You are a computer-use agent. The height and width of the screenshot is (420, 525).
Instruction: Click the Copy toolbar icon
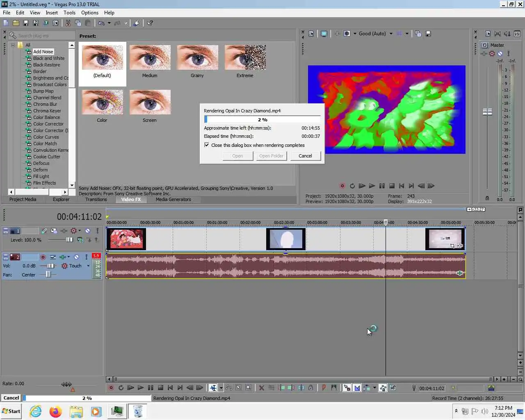pyautogui.click(x=78, y=23)
